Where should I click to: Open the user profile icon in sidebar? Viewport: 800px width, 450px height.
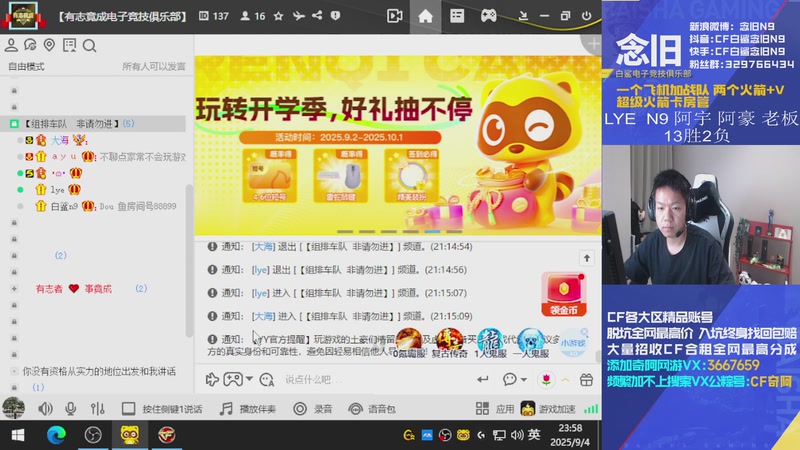tap(11, 45)
